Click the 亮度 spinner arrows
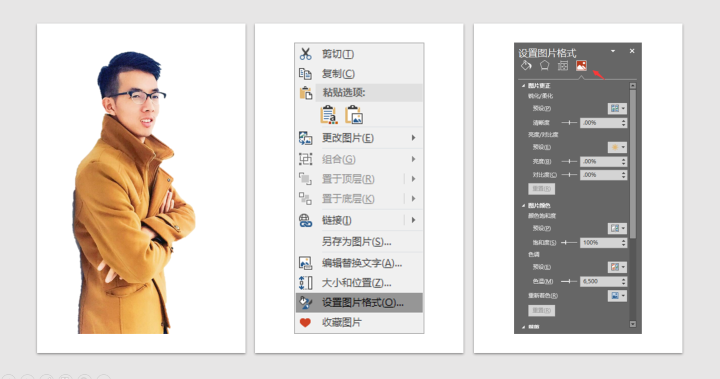 tap(624, 161)
